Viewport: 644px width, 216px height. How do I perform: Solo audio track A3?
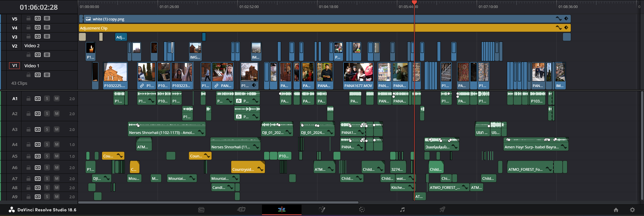pos(47,130)
